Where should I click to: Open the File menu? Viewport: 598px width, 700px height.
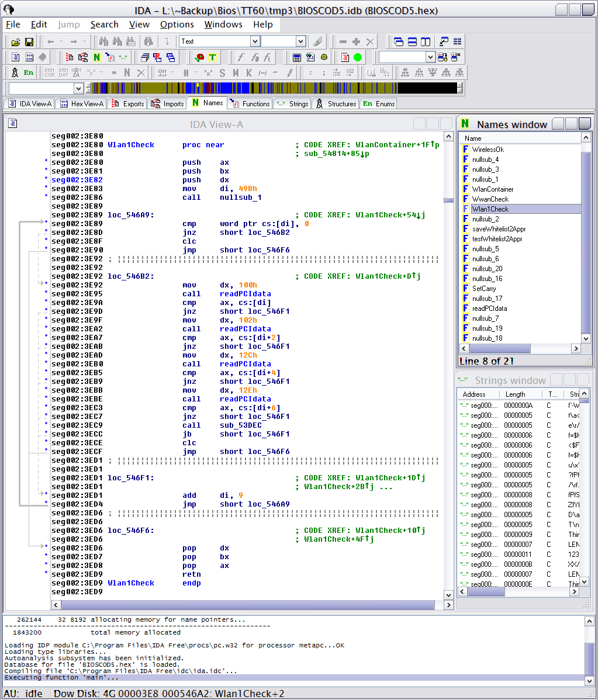tap(13, 25)
